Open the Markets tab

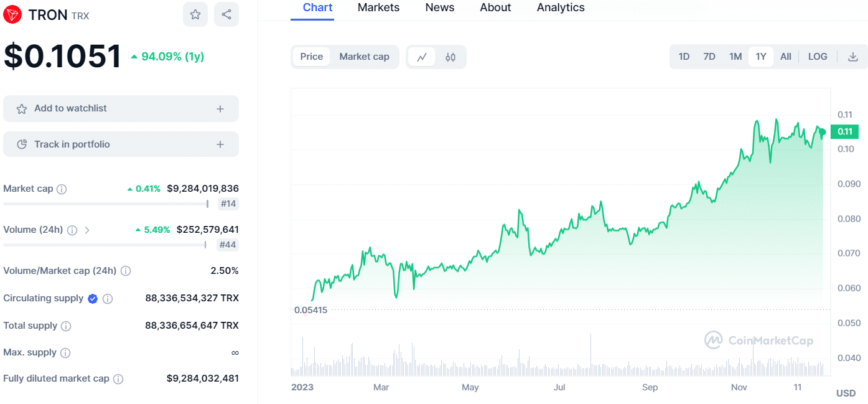pos(379,8)
